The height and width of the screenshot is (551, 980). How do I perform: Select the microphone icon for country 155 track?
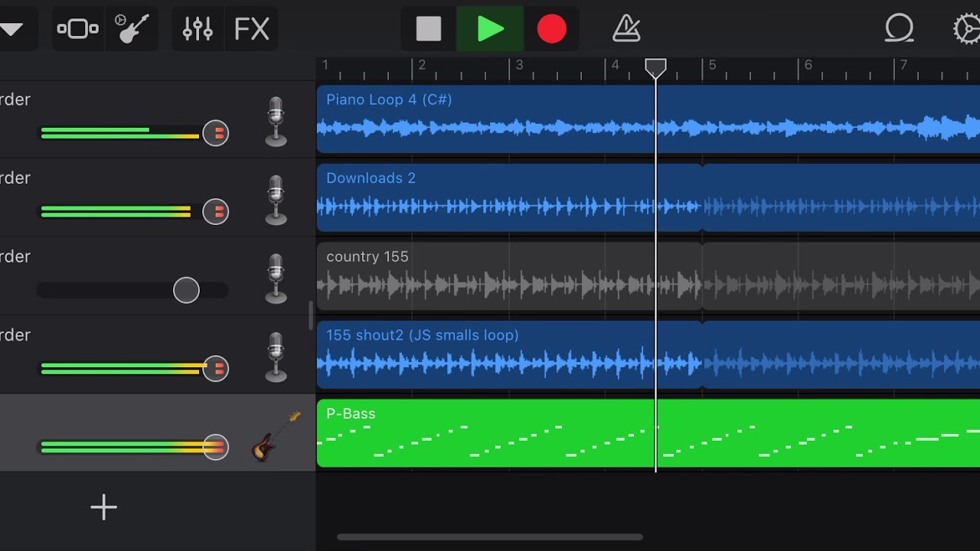pyautogui.click(x=276, y=279)
